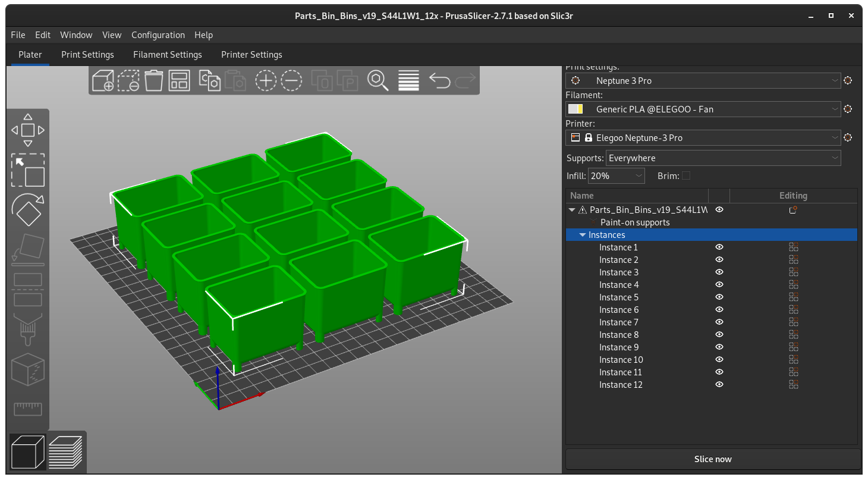Open the Configuration menu
Viewport: 868px width, 480px height.
(158, 35)
